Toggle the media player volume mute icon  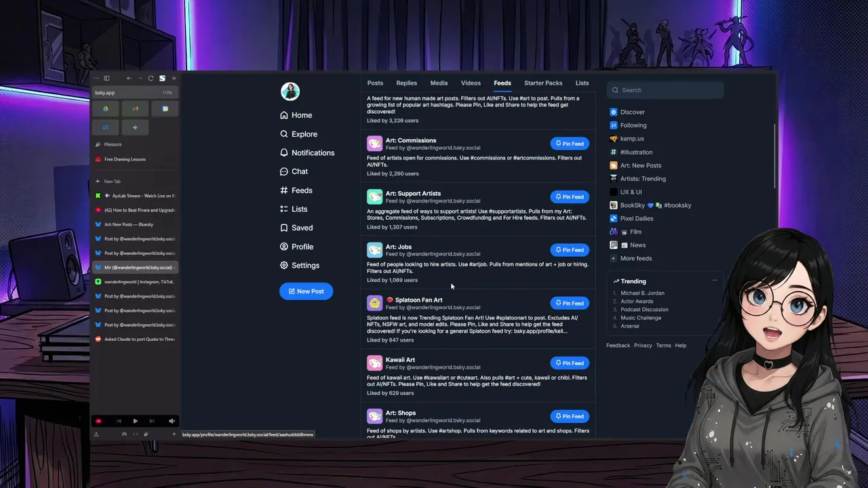[x=172, y=421]
